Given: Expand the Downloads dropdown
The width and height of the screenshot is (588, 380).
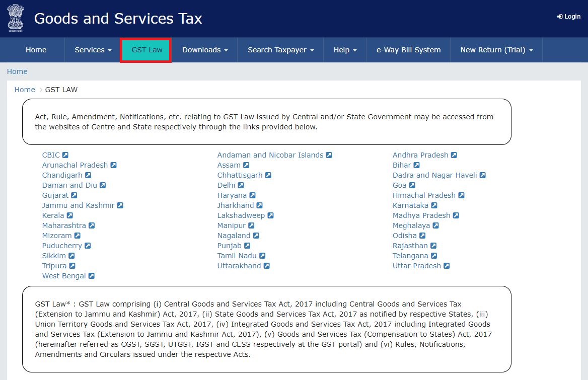Looking at the screenshot, I should point(204,49).
